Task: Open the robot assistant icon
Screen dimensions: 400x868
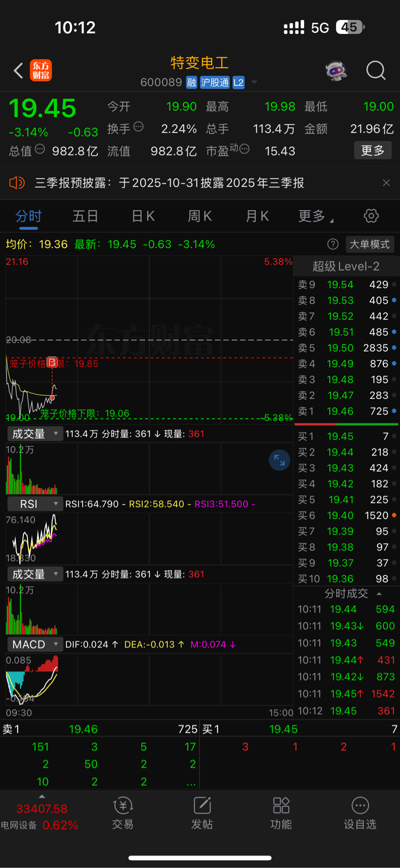Action: tap(336, 70)
